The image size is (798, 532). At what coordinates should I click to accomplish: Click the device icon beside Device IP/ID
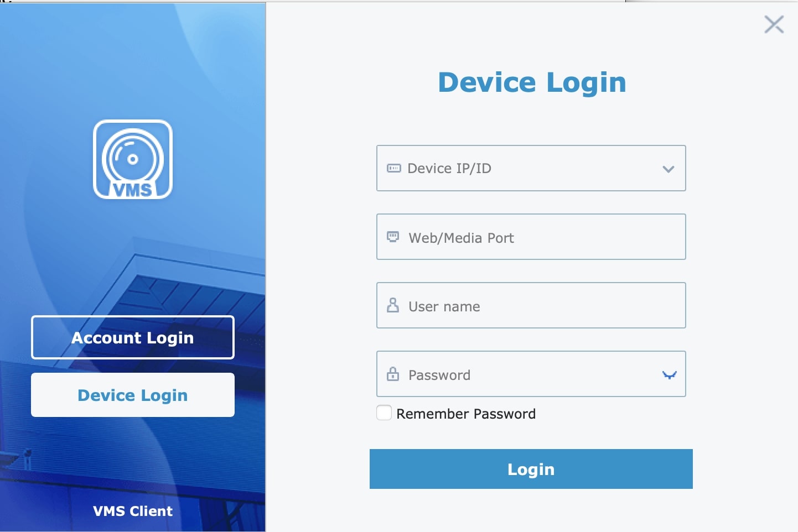coord(393,168)
